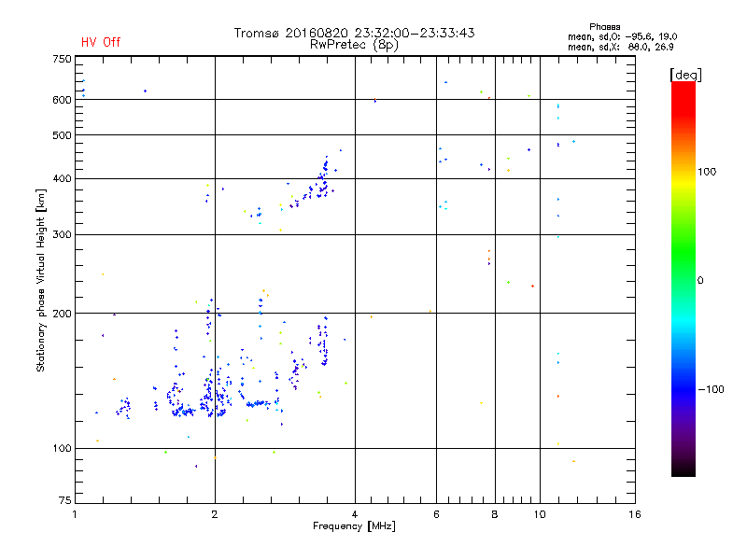The width and height of the screenshot is (747, 560).
Task: Click the red HV Off label
Action: point(101,42)
